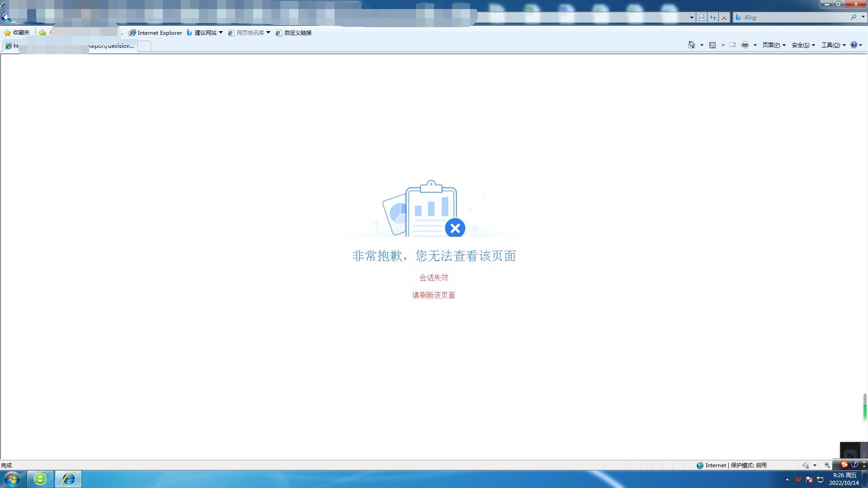Expand the Home button dropdown arrow
The image size is (868, 488).
coord(702,45)
